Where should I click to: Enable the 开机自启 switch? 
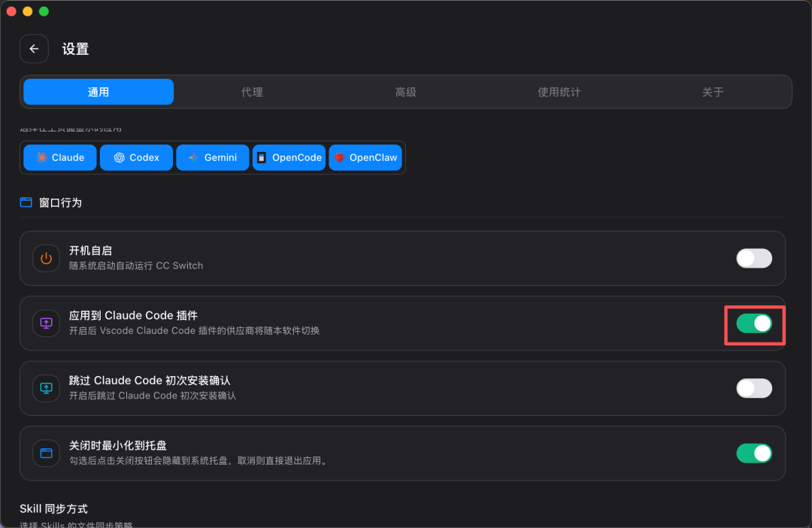pyautogui.click(x=754, y=258)
